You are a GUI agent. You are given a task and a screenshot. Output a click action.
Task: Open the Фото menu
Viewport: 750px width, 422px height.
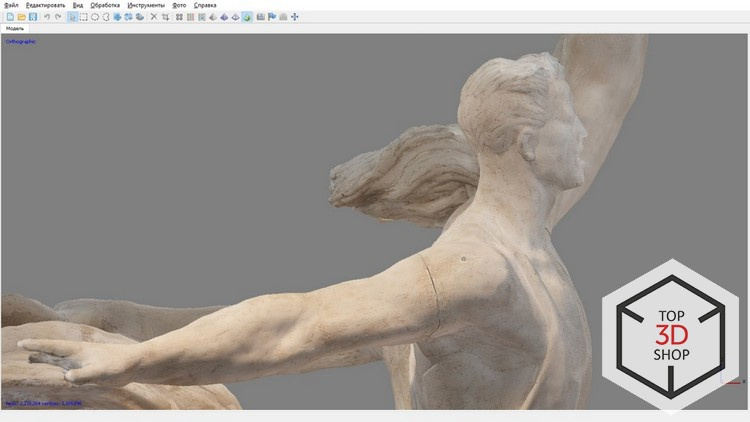click(179, 5)
